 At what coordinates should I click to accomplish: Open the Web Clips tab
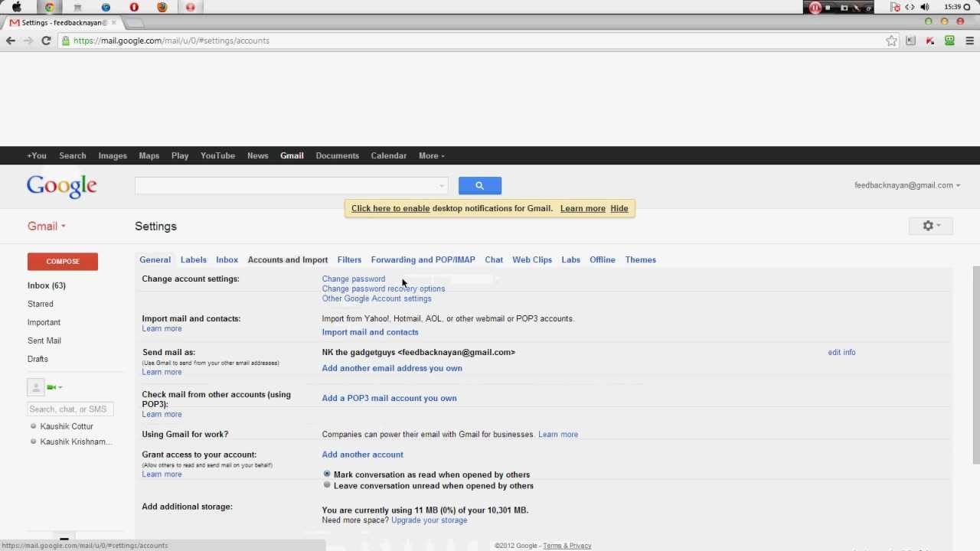tap(532, 259)
